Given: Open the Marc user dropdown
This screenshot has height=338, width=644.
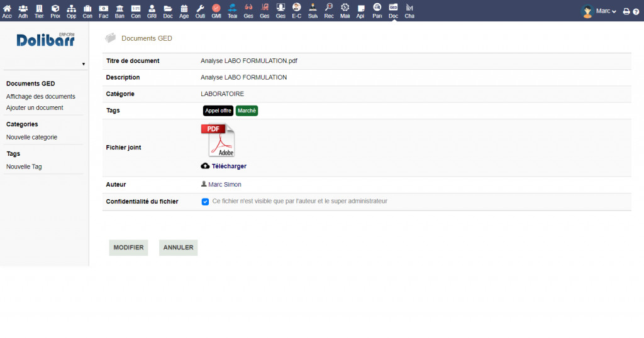Looking at the screenshot, I should [606, 11].
